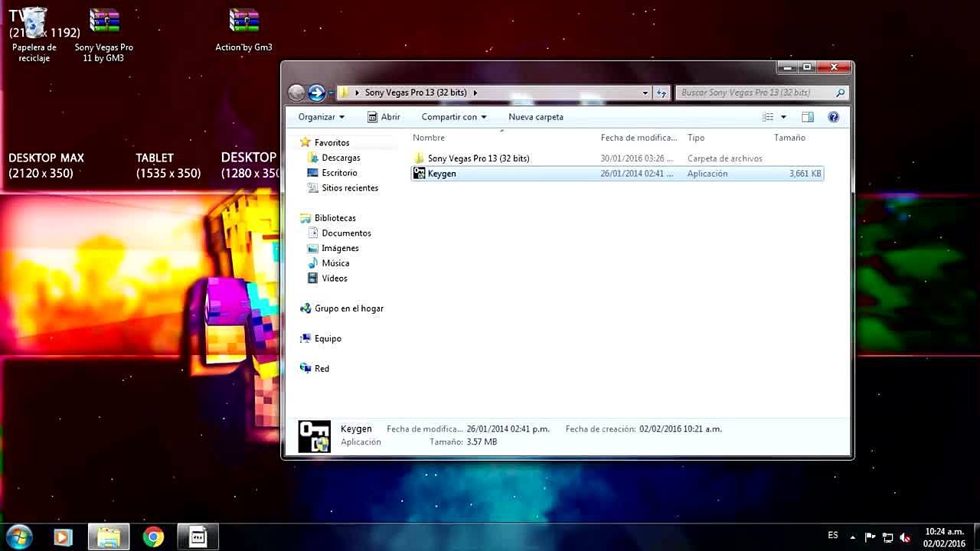This screenshot has height=551, width=980.
Task: Select the Action by Gm3 archive icon
Action: (x=243, y=22)
